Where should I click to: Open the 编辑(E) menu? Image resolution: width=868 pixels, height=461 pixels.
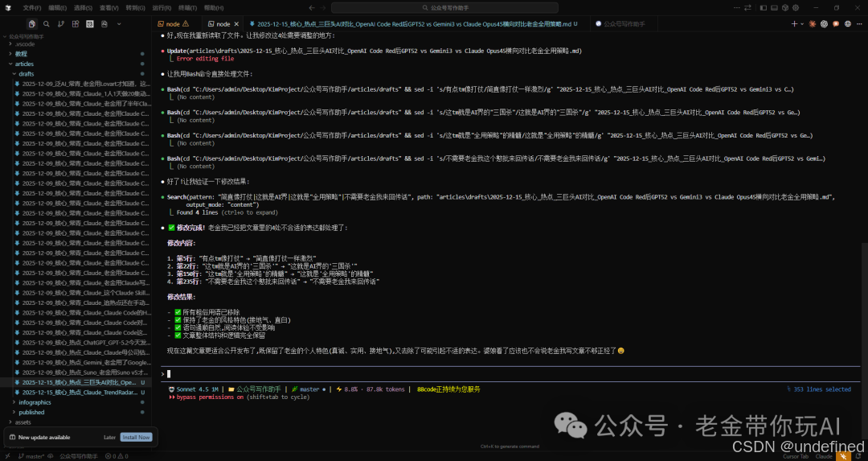coord(58,8)
